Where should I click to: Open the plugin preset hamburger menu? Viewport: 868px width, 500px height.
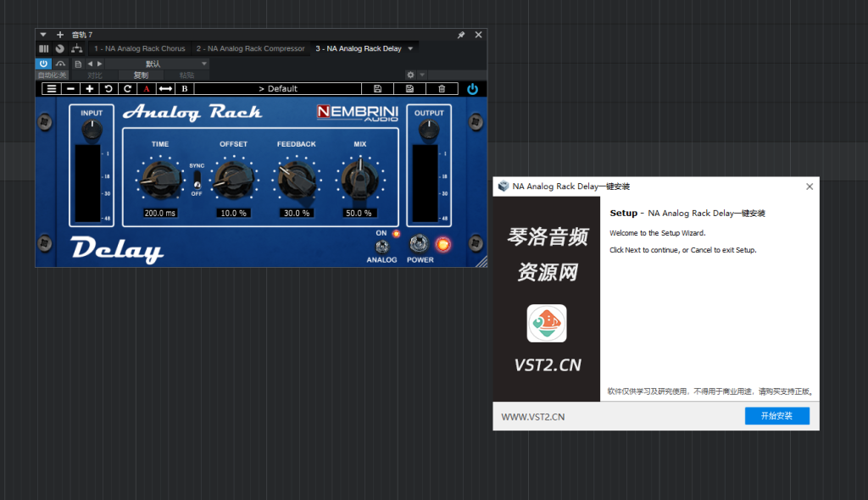pos(52,88)
